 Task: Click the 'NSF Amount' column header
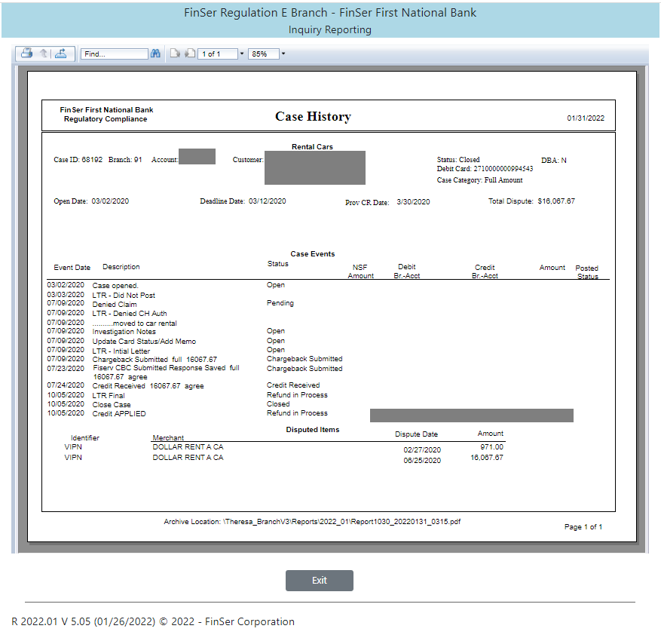pyautogui.click(x=360, y=271)
